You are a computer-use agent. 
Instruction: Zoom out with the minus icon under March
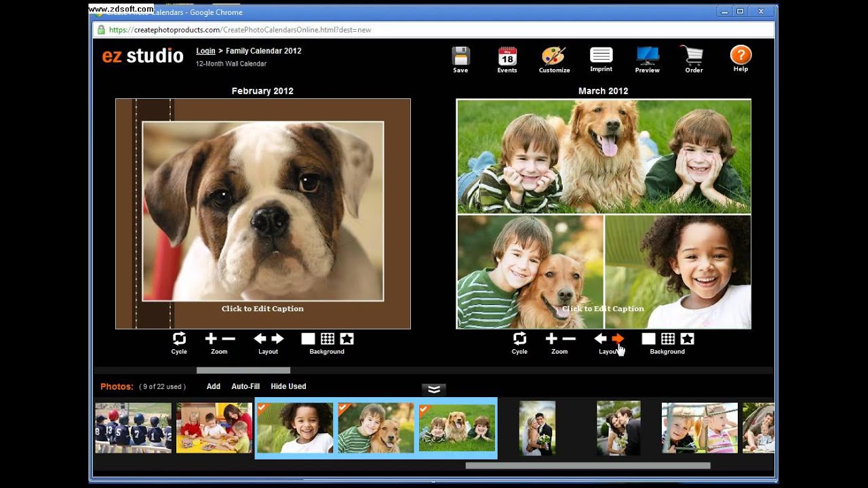click(569, 338)
